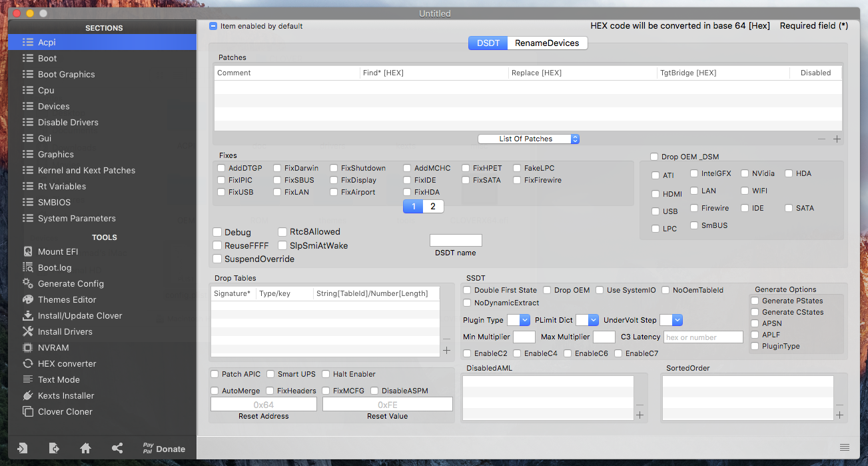This screenshot has height=466, width=868.
Task: Open the Kernel and Kext Patches section
Action: coord(103,170)
